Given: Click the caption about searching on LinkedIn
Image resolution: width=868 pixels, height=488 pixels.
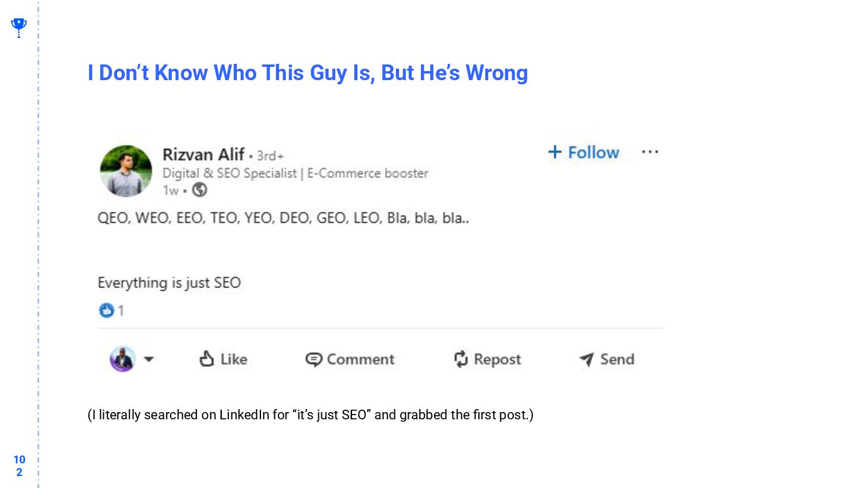Looking at the screenshot, I should click(x=310, y=414).
